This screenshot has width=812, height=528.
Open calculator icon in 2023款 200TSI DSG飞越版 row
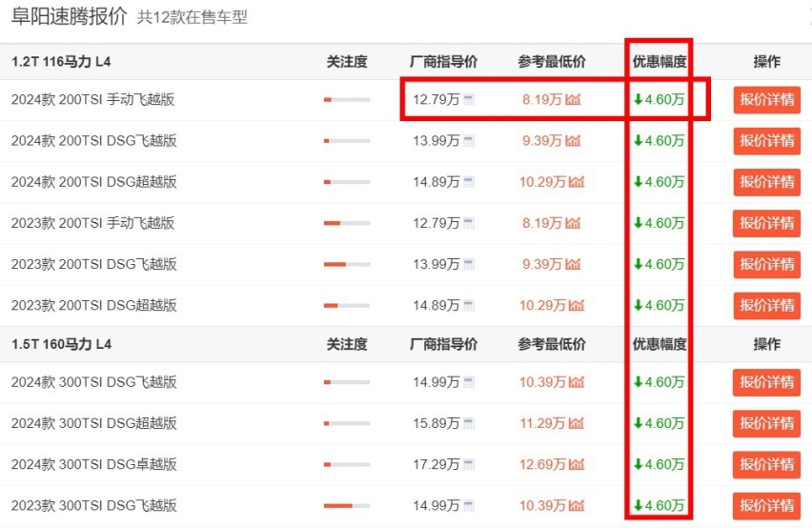click(469, 265)
